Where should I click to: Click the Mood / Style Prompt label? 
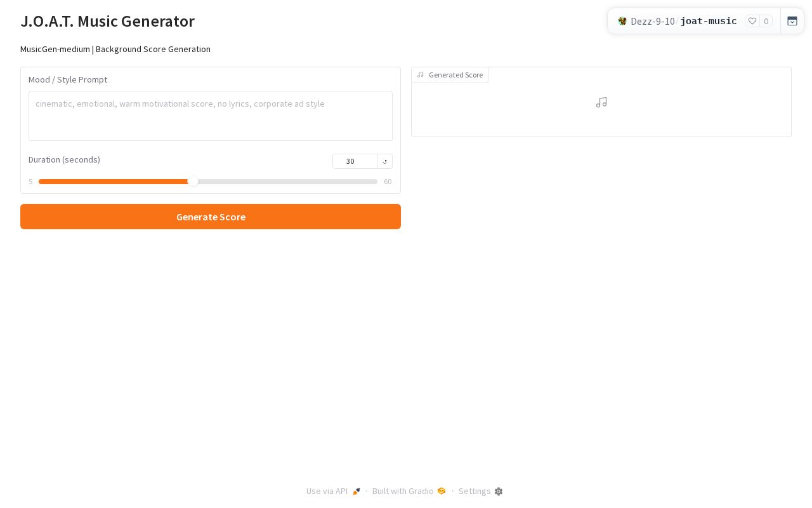(68, 79)
